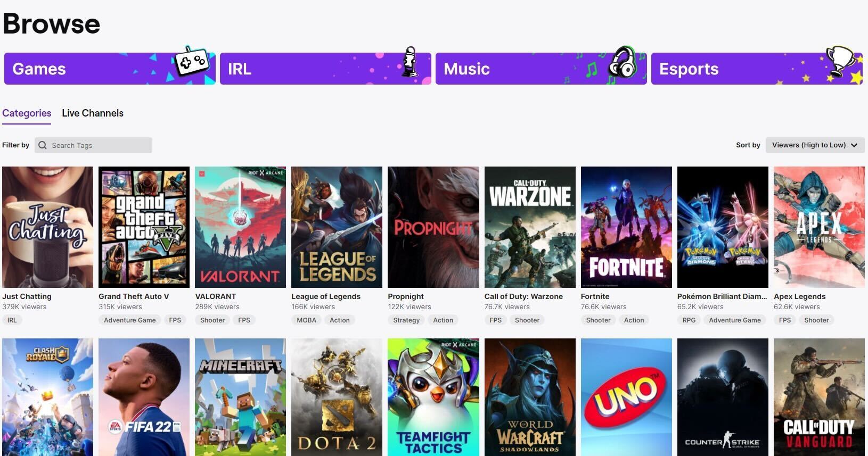Viewport: 868px width, 456px height.
Task: Click the League of Legends title link
Action: [x=326, y=296]
